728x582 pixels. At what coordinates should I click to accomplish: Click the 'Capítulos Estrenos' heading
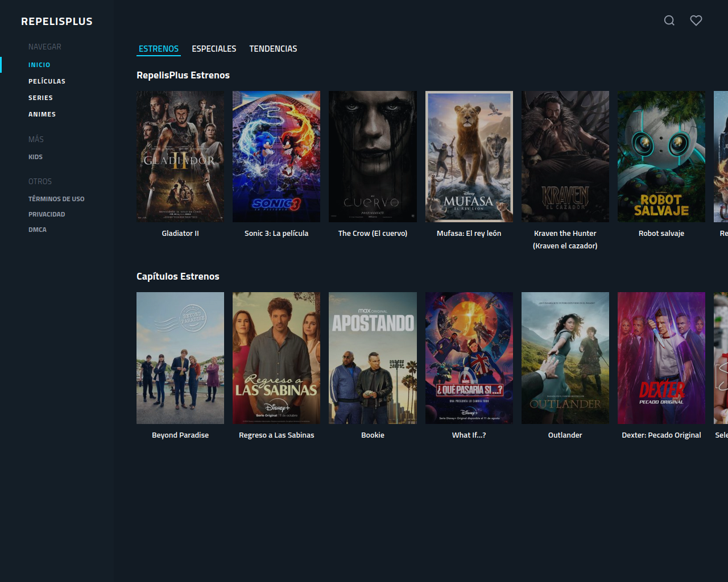pos(178,276)
